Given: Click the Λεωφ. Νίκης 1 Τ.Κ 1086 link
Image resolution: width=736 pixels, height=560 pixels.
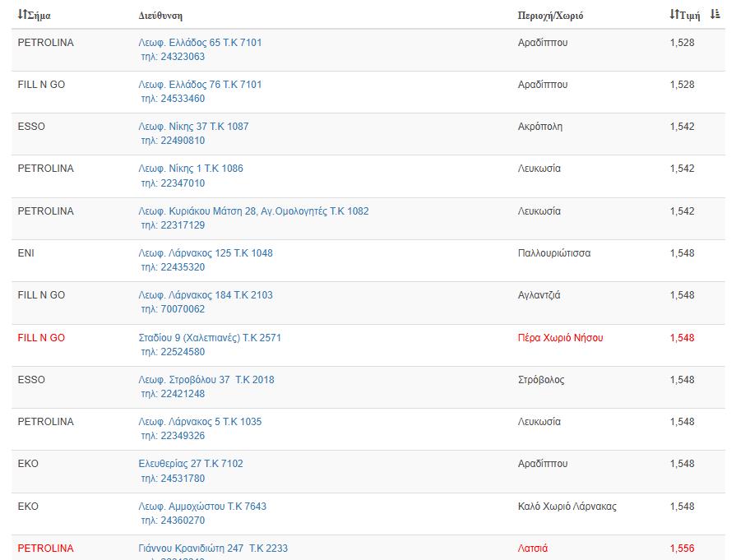Looking at the screenshot, I should coord(191,169).
